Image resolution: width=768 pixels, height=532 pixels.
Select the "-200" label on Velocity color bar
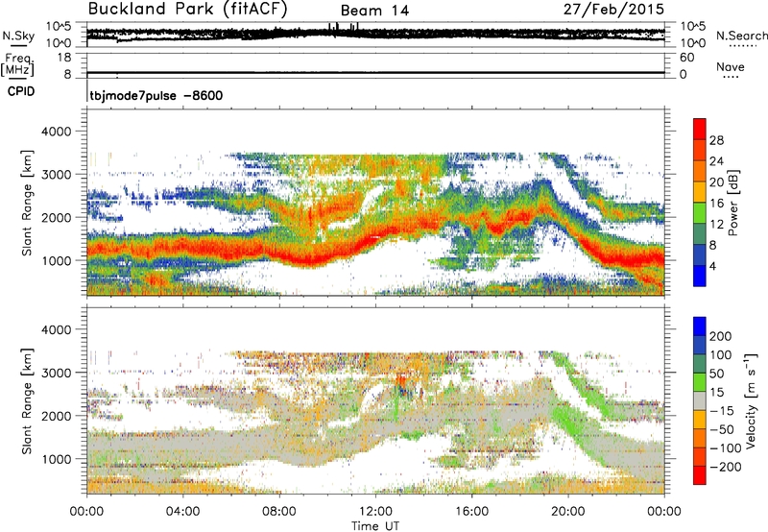pyautogui.click(x=726, y=467)
